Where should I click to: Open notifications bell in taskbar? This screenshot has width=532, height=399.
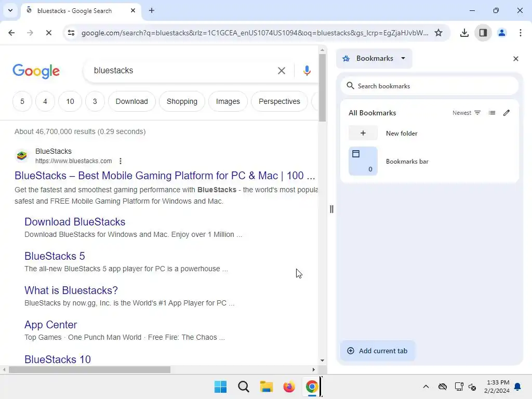click(518, 387)
